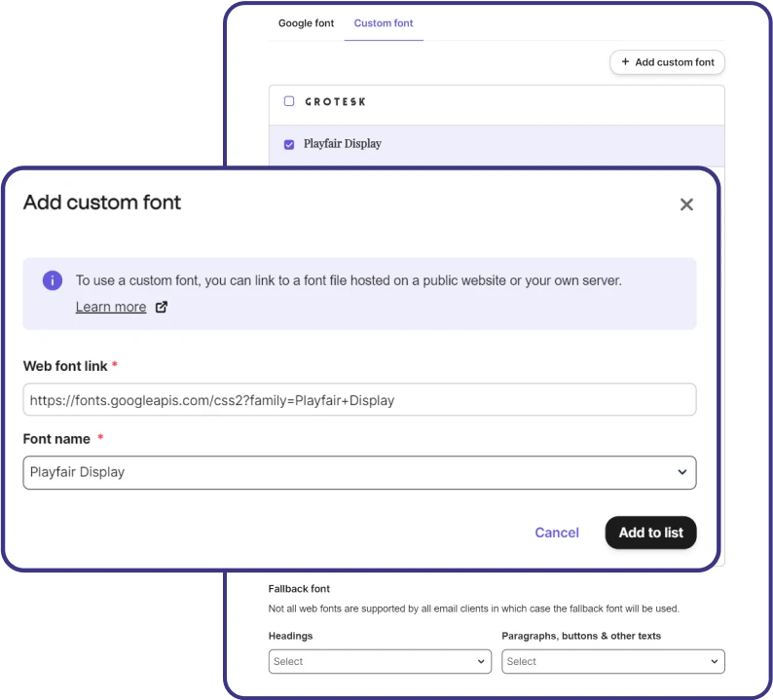Click the Headings fallback chevron arrow
This screenshot has height=700, width=773.
[481, 662]
